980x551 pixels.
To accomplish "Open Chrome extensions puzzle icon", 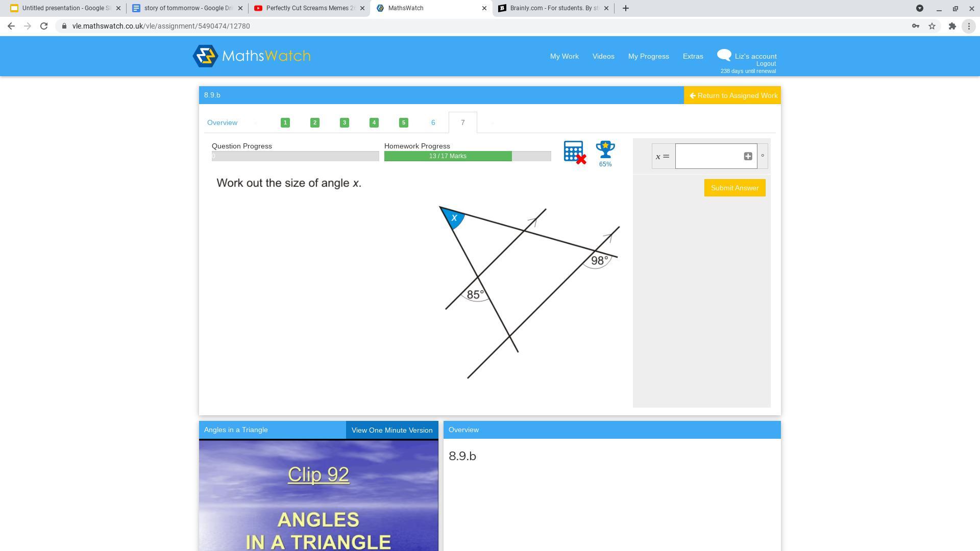I will [952, 26].
